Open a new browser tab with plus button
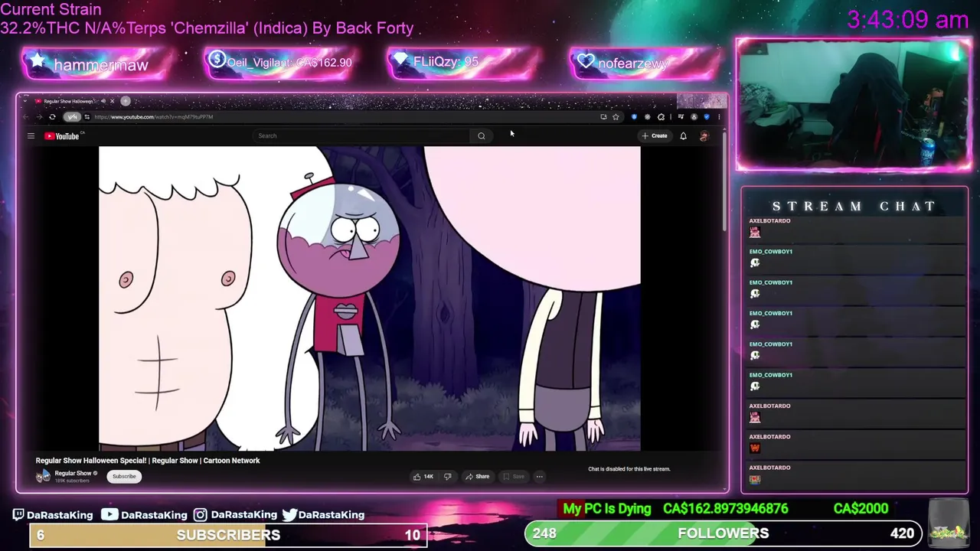 pyautogui.click(x=126, y=101)
